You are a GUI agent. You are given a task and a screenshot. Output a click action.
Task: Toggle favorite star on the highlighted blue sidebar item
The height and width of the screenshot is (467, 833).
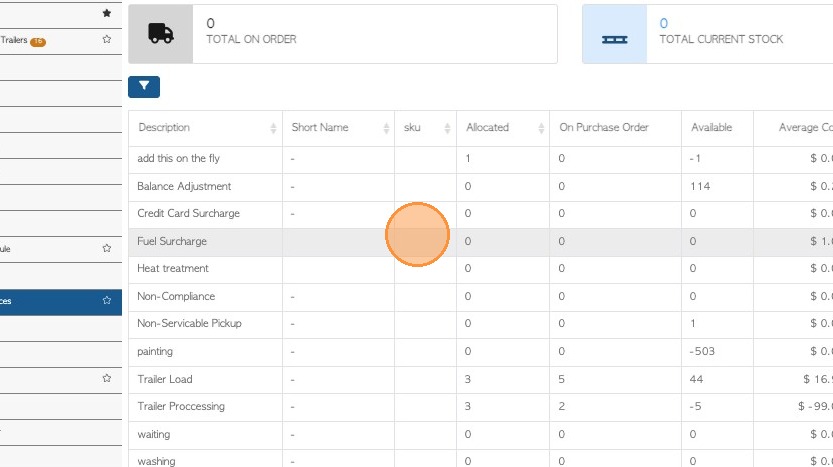107,300
